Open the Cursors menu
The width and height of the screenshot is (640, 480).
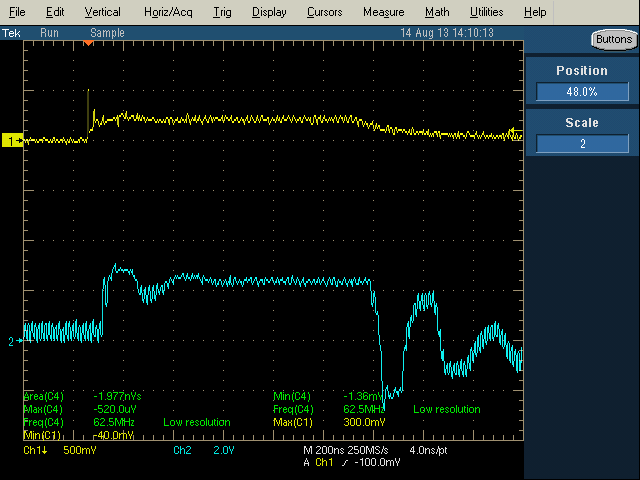(324, 12)
